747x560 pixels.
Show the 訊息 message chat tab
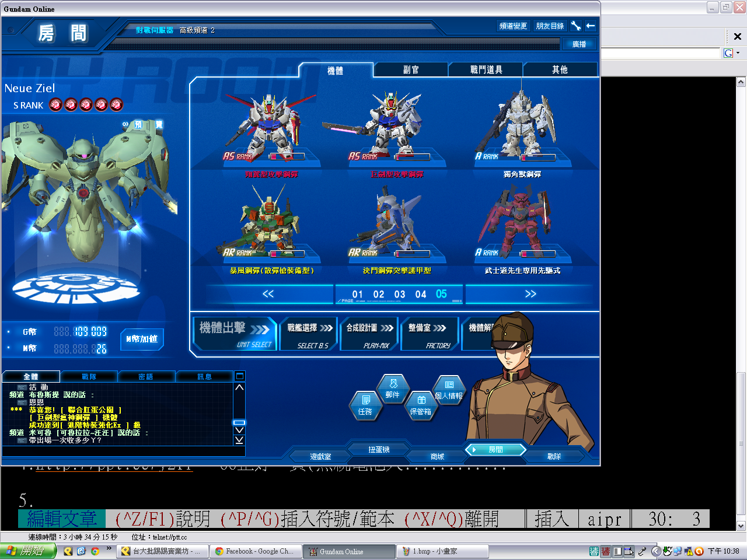pos(204,377)
